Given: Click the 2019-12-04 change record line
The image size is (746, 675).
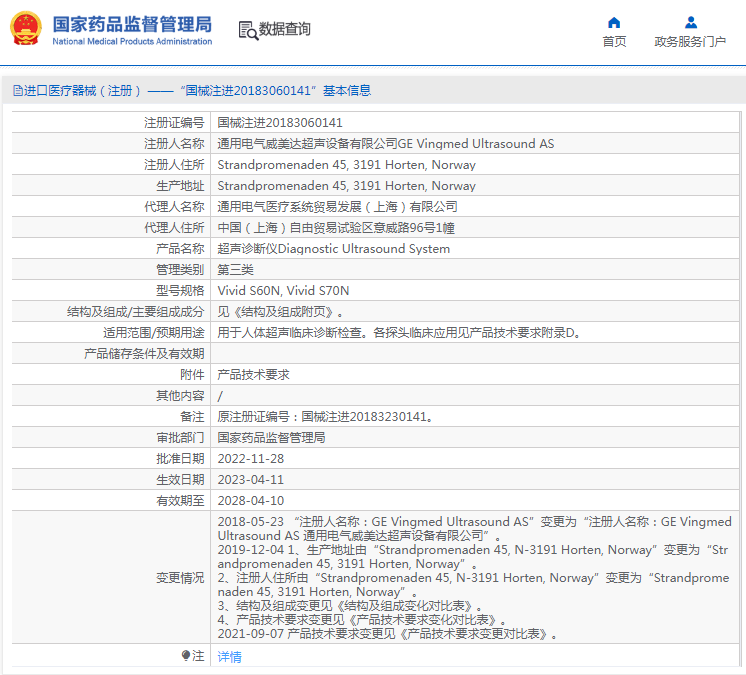Looking at the screenshot, I should 473,557.
